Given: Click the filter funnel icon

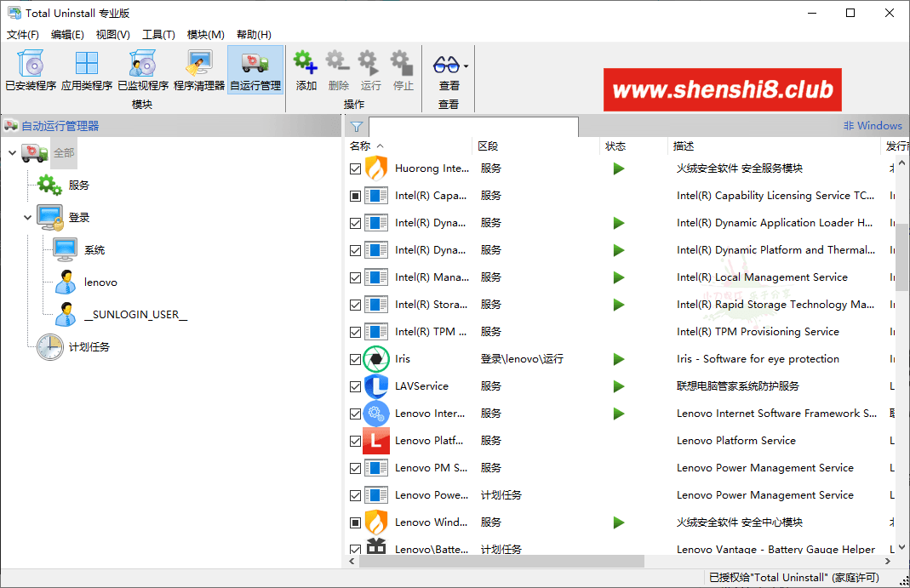Looking at the screenshot, I should point(357,127).
